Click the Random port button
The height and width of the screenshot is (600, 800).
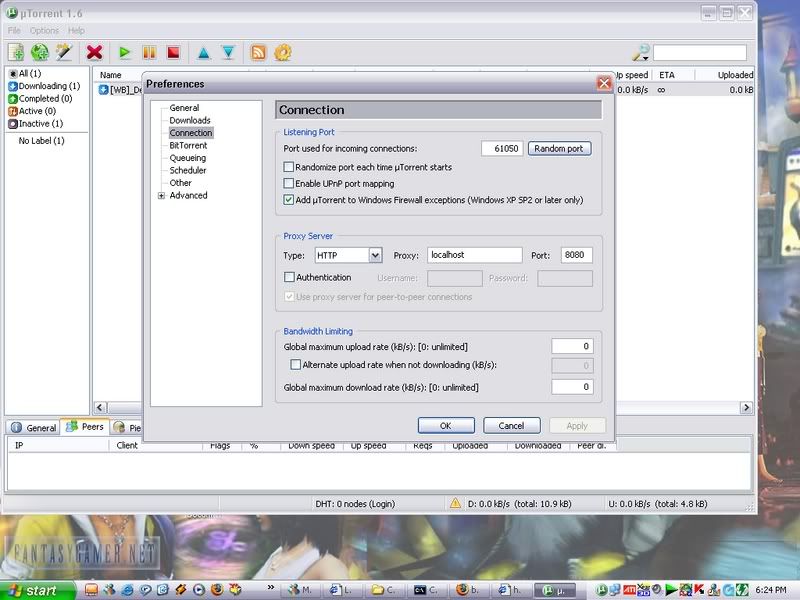click(559, 148)
